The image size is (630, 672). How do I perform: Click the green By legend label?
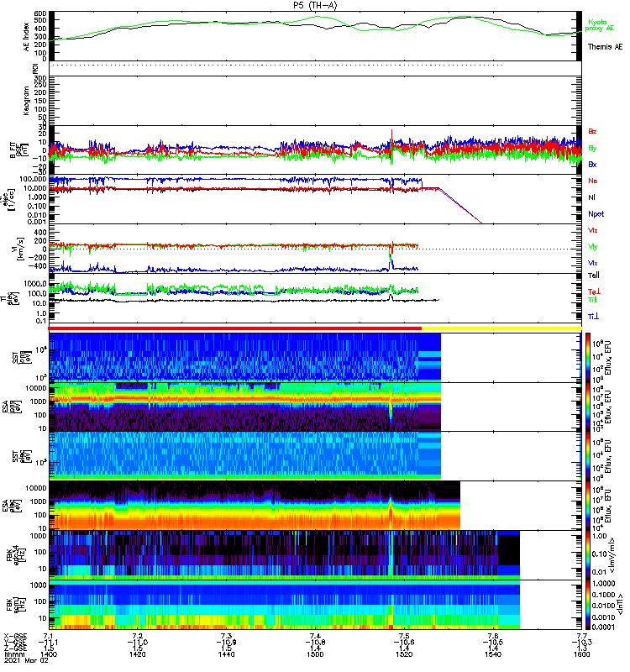pos(592,149)
